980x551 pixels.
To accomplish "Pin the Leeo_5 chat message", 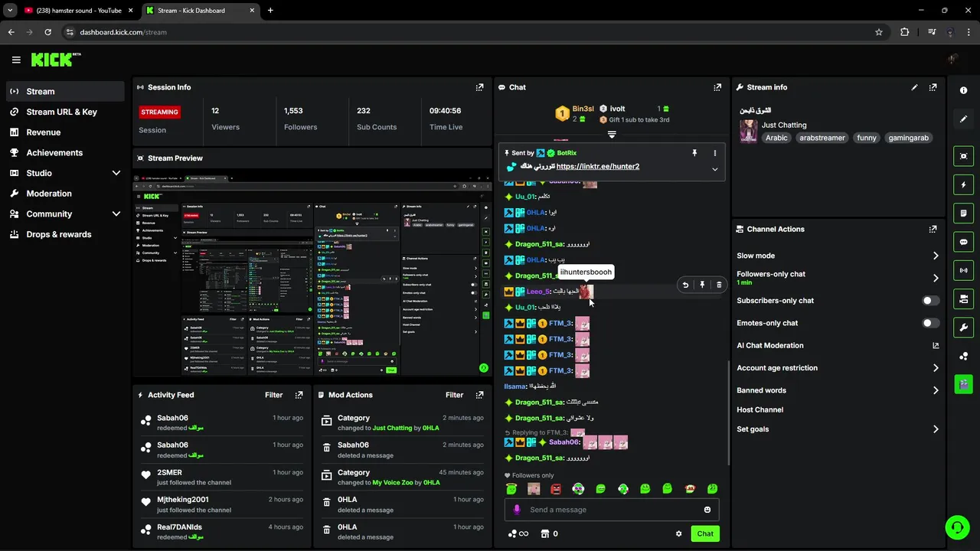I will click(x=702, y=285).
